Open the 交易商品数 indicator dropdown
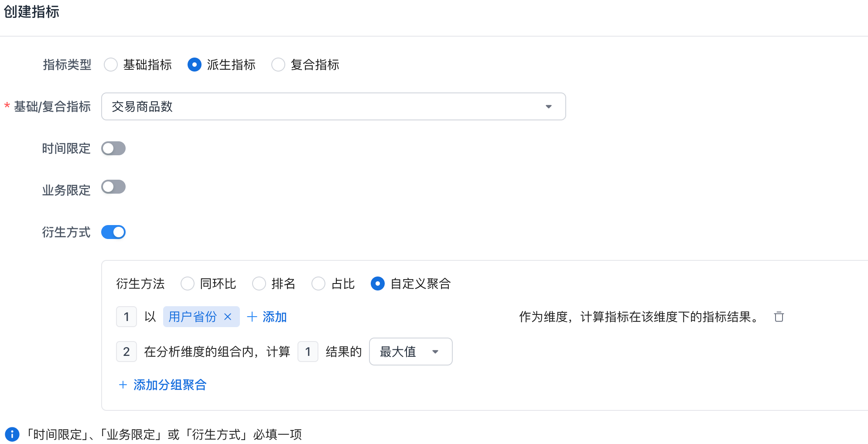This screenshot has height=444, width=868. 323,106
